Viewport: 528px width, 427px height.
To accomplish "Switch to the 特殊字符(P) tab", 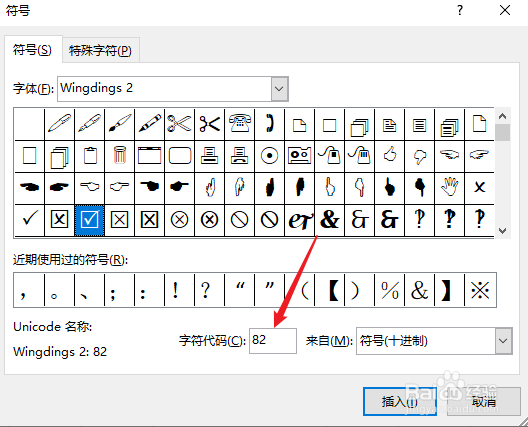I will (x=100, y=51).
